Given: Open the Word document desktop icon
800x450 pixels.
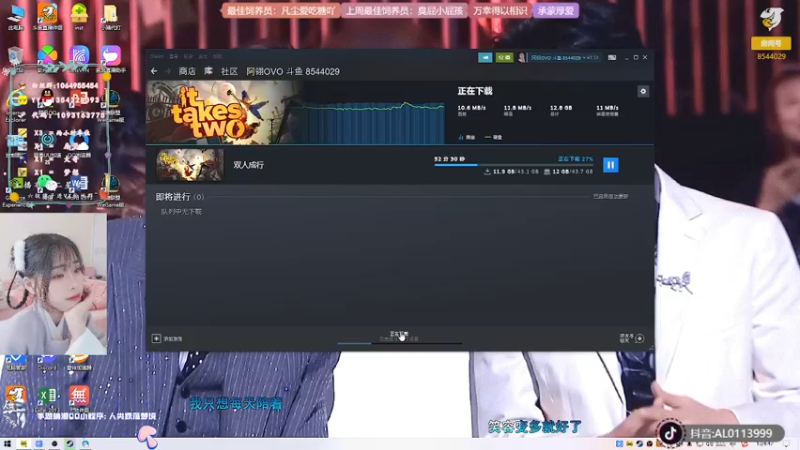Looking at the screenshot, I should click(x=79, y=183).
